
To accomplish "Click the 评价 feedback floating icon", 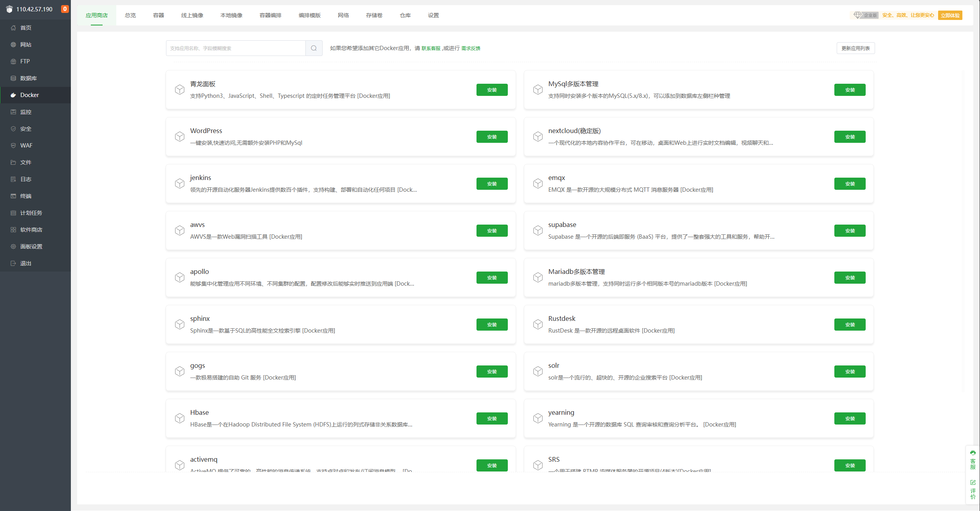I will click(973, 489).
